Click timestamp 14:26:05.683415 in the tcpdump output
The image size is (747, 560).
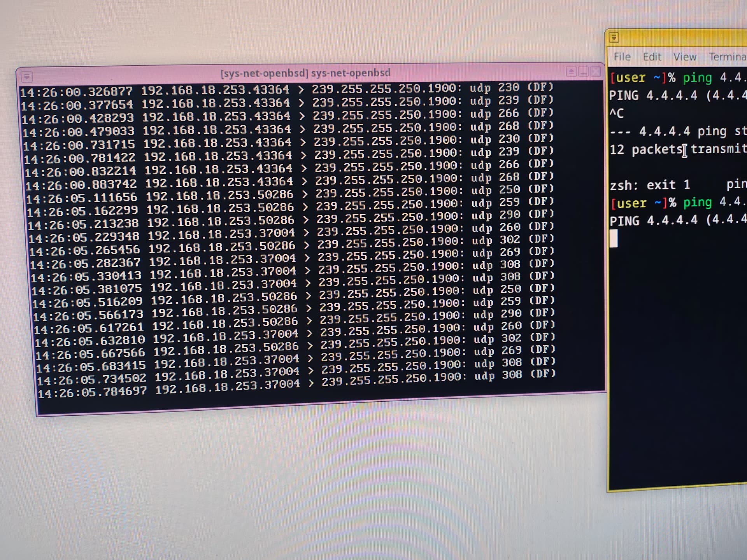click(91, 367)
